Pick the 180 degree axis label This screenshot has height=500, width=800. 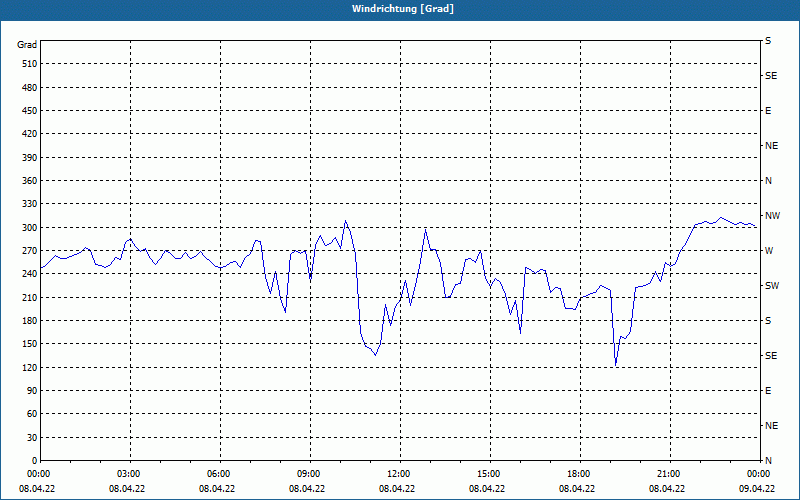pos(30,321)
